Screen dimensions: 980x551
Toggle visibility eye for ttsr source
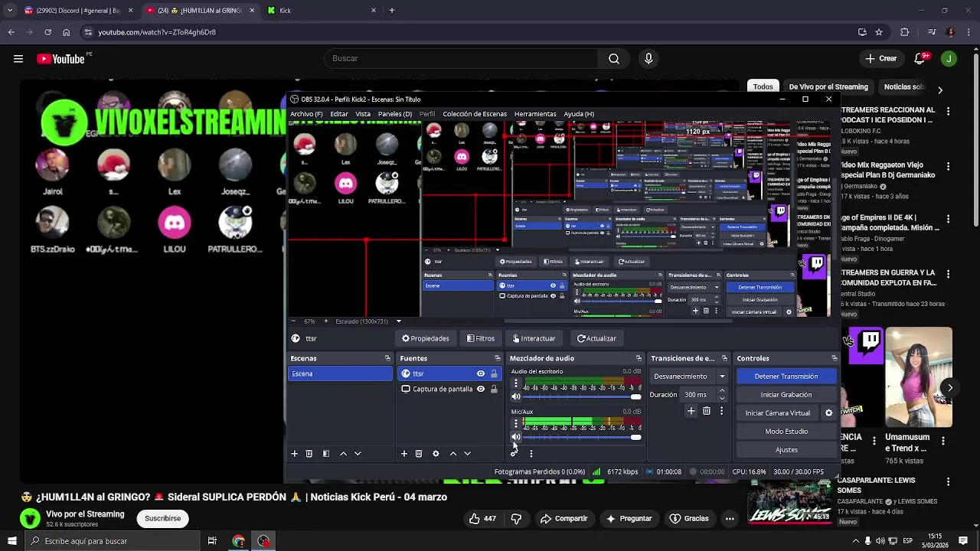click(x=481, y=374)
